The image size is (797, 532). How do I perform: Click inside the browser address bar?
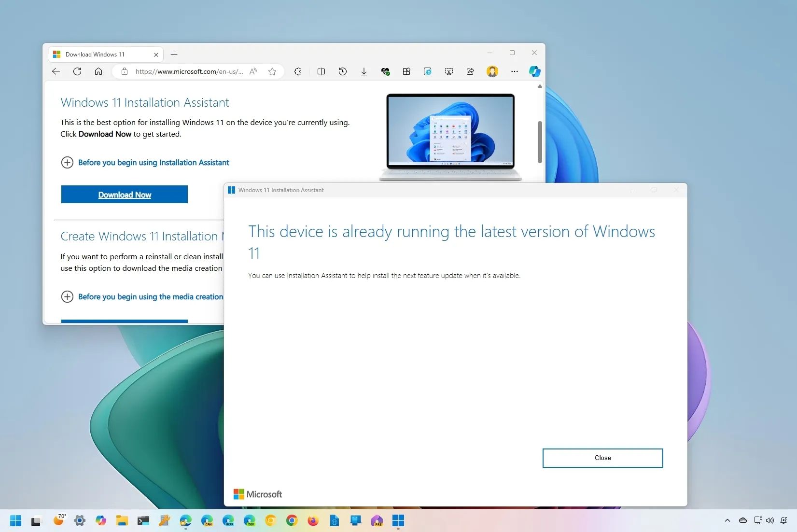tap(188, 71)
